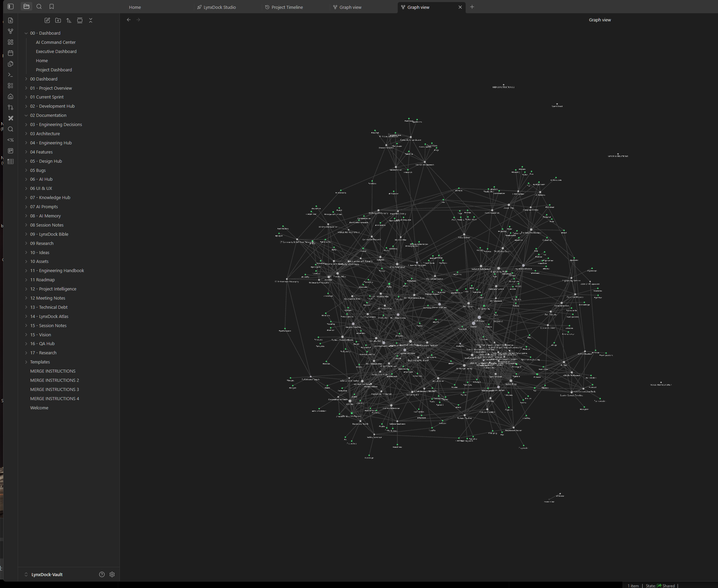Open vault help question-mark icon
Viewport: 718px width, 588px height.
pos(102,574)
